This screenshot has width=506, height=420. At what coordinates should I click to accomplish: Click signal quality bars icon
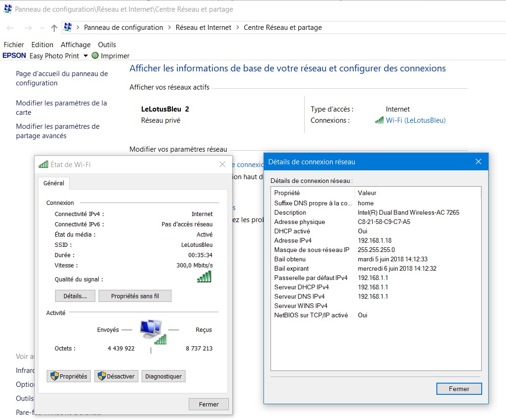pyautogui.click(x=204, y=277)
